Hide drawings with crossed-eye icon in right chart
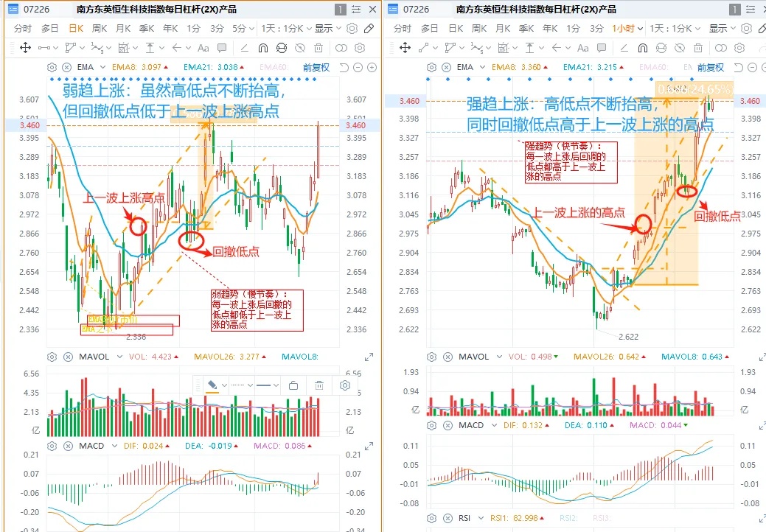 (680, 48)
